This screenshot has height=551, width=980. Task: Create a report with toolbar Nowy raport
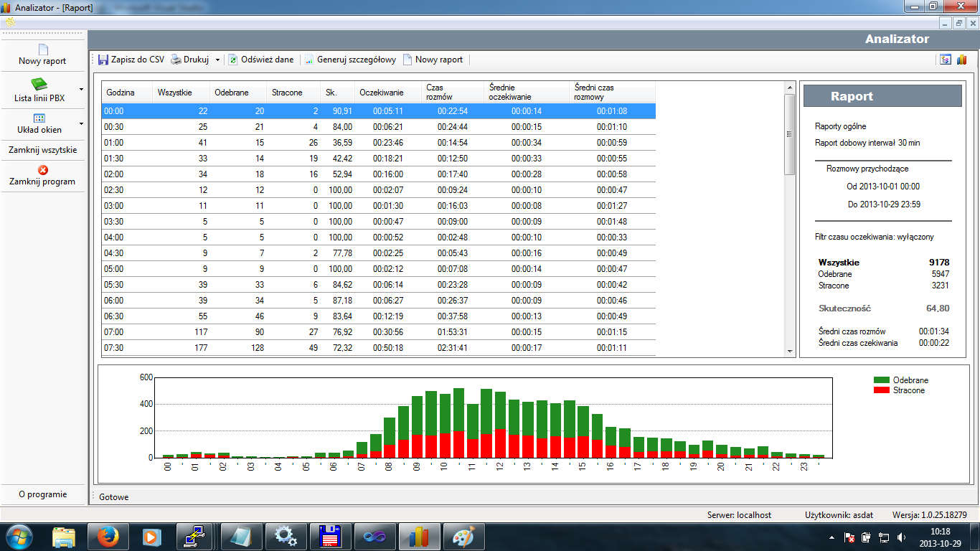tap(433, 60)
